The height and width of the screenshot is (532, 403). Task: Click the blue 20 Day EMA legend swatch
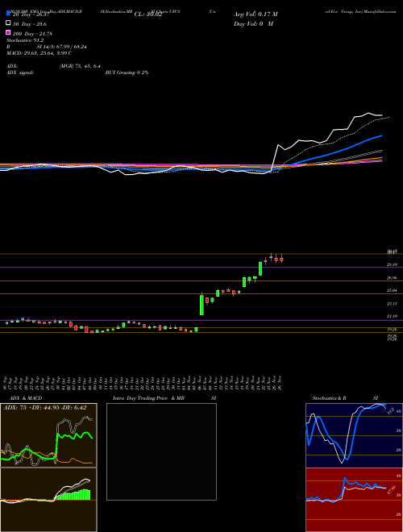coord(8,14)
